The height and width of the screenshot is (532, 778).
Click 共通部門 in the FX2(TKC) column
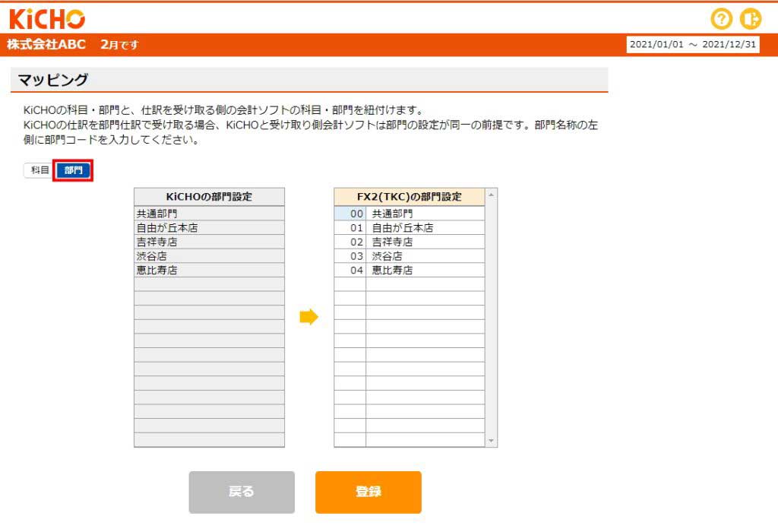[425, 214]
